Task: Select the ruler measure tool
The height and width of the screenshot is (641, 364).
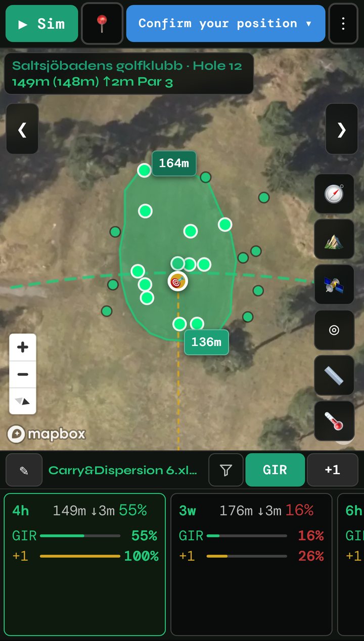Action: [334, 376]
